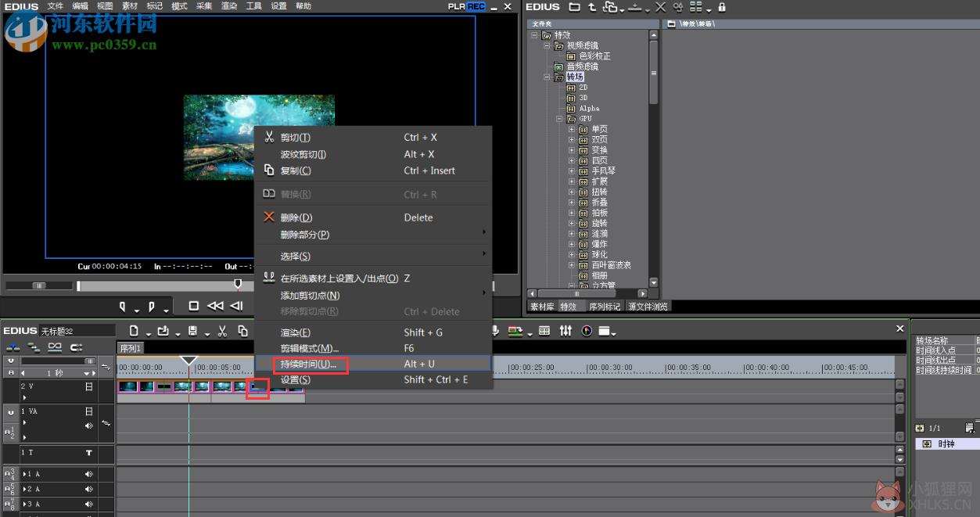Click the copy icon in timeline toolbar

[x=242, y=331]
